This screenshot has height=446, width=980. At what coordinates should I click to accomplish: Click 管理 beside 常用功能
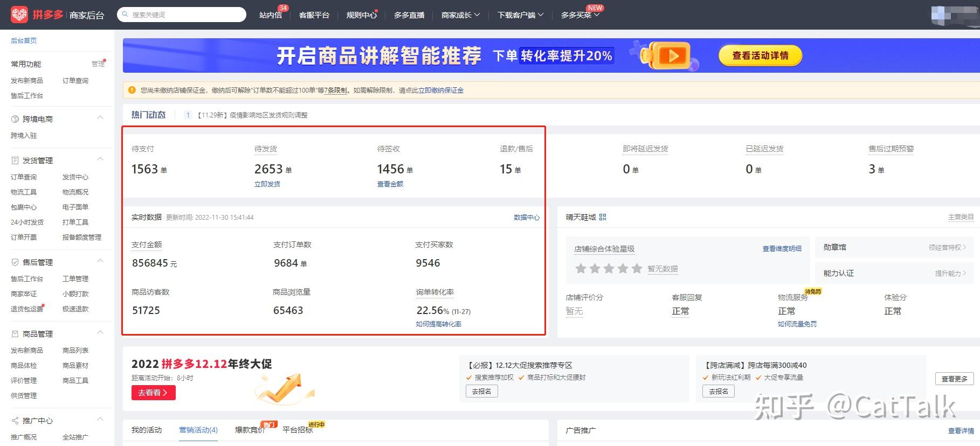[98, 64]
